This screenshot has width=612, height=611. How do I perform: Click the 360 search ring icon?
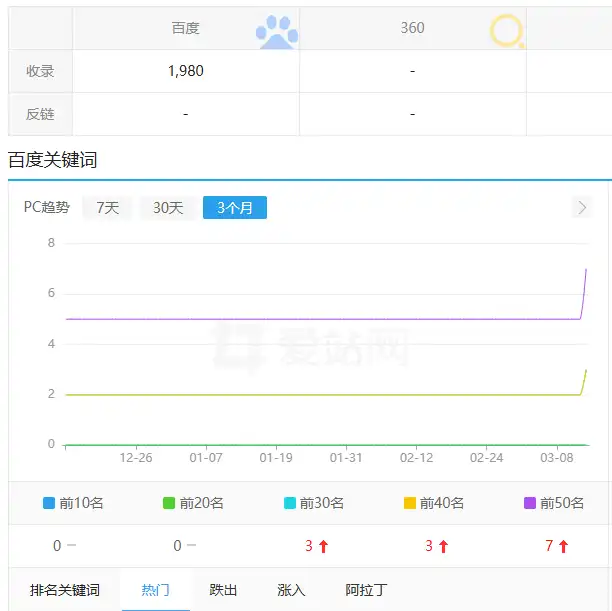click(507, 31)
